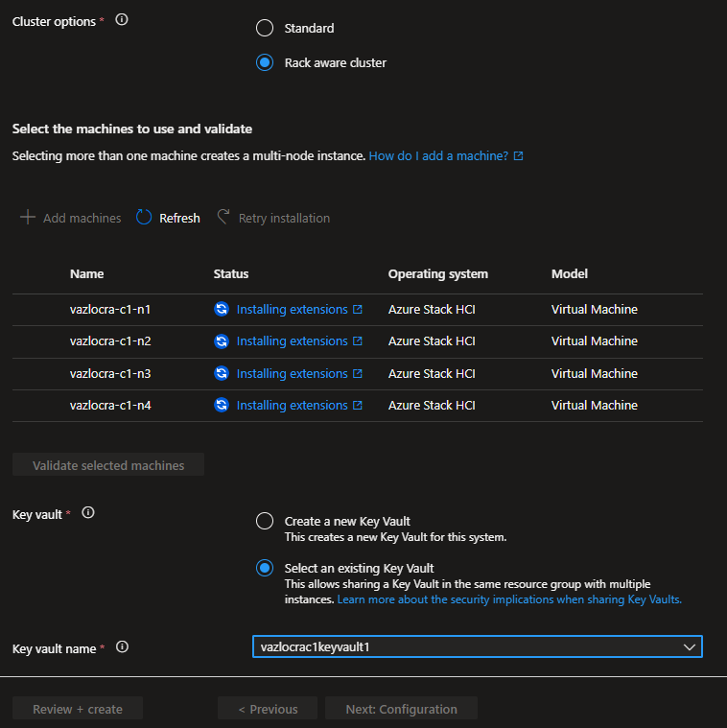
Task: Click the info icon next to Key vault
Action: coord(88,513)
